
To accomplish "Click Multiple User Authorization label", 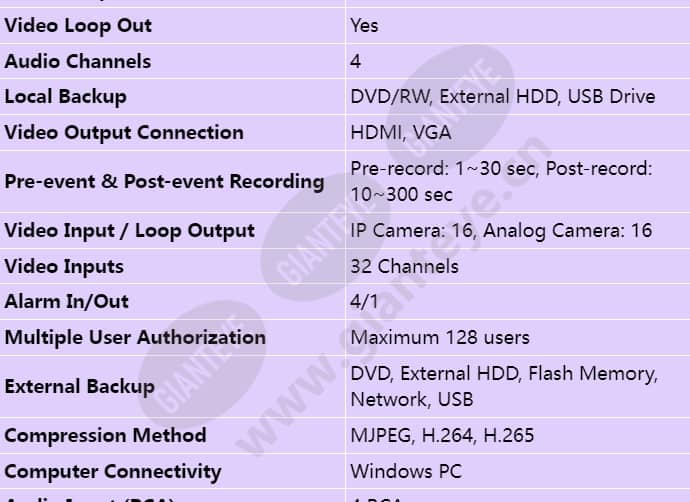I will pos(135,338).
